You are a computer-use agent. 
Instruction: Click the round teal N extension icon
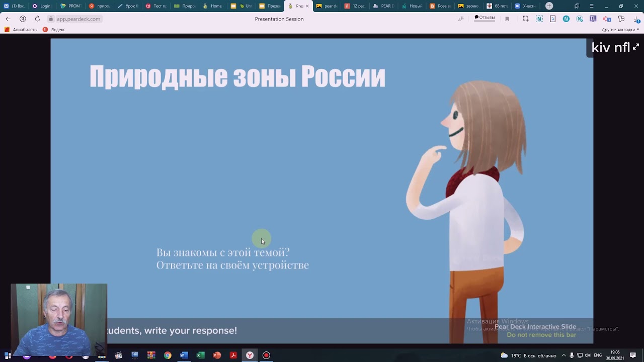click(x=566, y=19)
